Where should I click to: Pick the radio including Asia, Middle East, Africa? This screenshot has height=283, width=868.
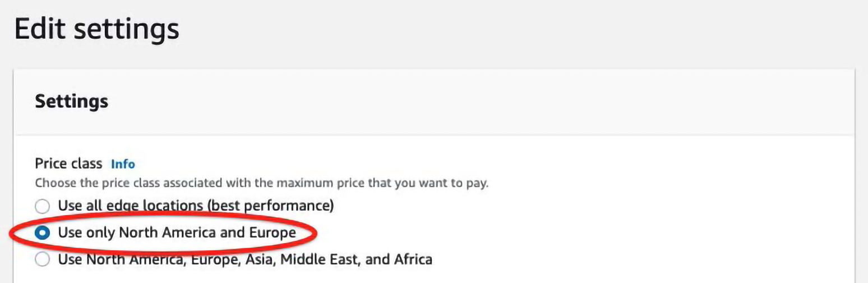tap(43, 259)
